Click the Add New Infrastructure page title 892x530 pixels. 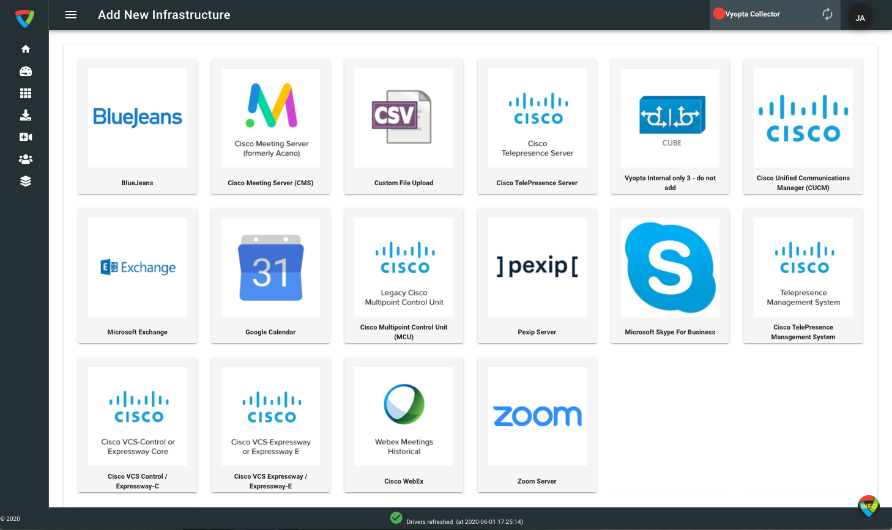[164, 15]
